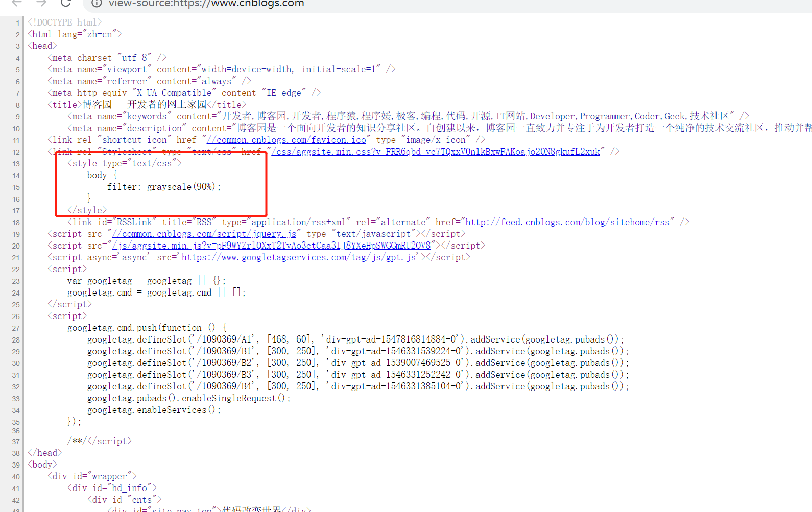The height and width of the screenshot is (512, 812).
Task: Click the 'referrer' meta name value
Action: coord(127,81)
